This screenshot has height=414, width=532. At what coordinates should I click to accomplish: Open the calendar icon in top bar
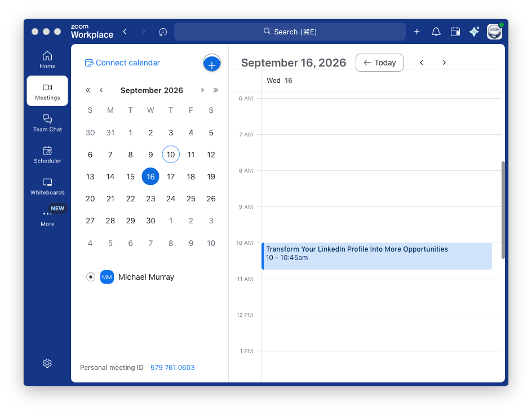[x=455, y=32]
